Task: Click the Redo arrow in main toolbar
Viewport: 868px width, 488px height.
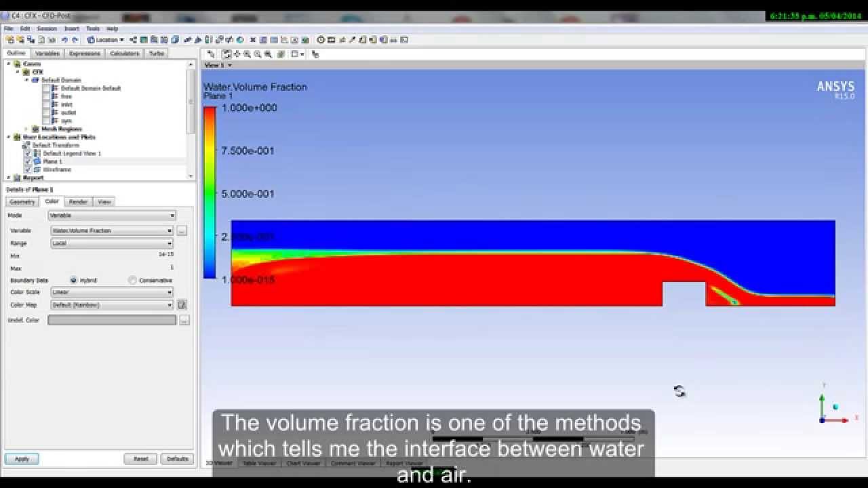Action: (75, 40)
